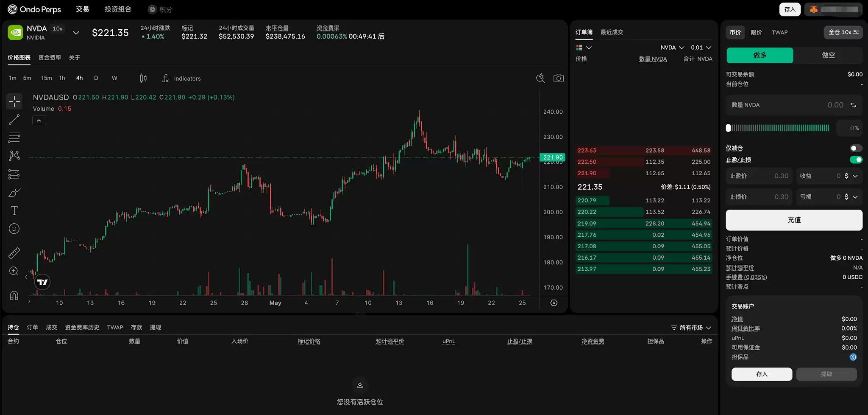
Task: Open the orders (订单) bottom tab
Action: coord(32,328)
